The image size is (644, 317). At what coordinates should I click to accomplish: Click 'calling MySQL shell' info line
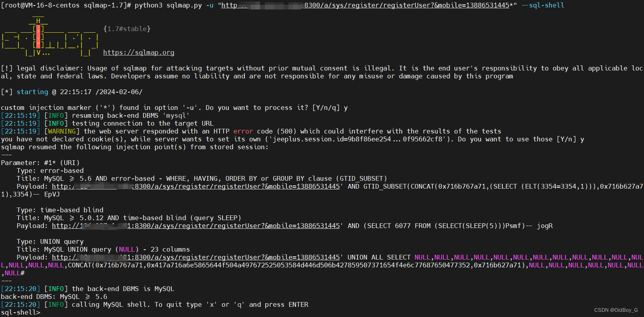coord(154,304)
